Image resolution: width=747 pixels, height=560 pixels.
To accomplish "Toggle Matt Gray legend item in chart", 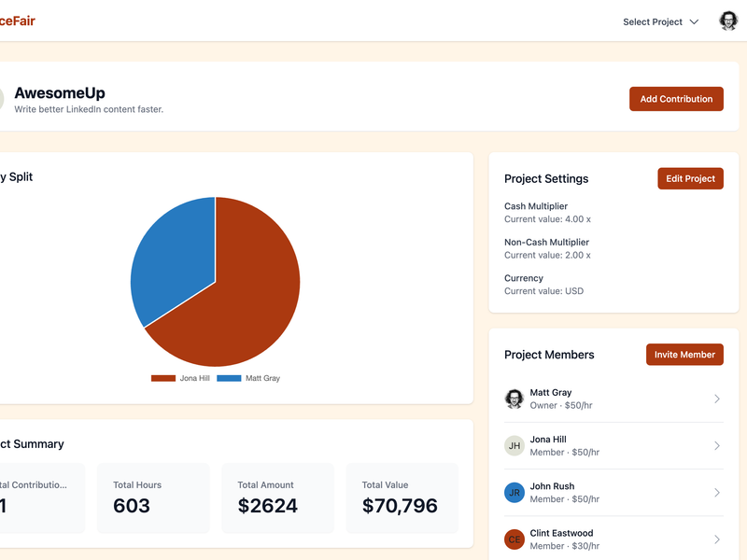I will 248,378.
